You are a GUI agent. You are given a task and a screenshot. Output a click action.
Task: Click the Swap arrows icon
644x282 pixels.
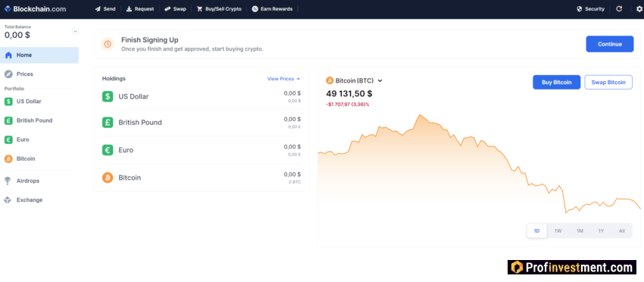coord(167,9)
